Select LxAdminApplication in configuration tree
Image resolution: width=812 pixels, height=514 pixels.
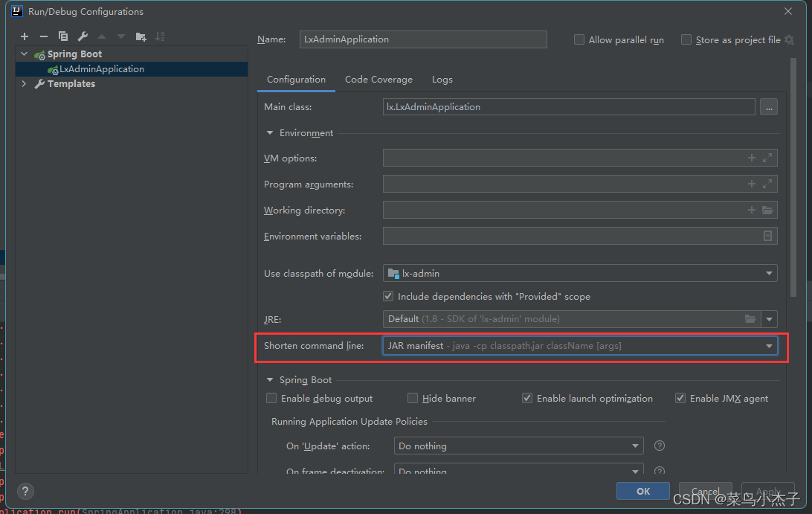[132, 69]
